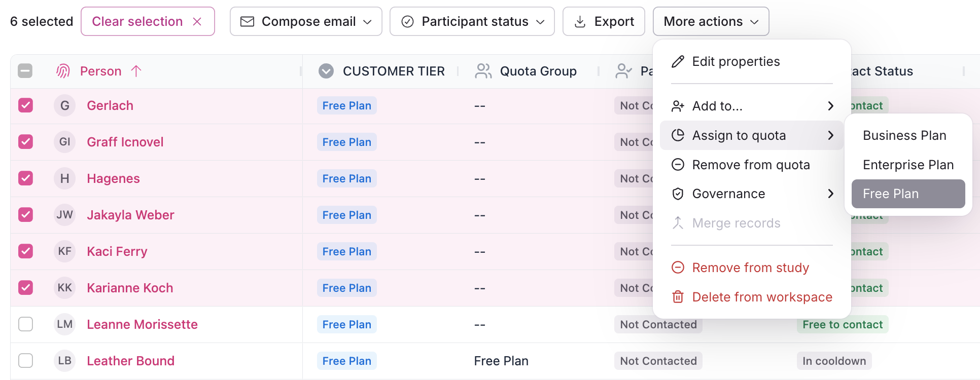The image size is (980, 380).
Task: Uncheck the Gerlach row checkbox
Action: (25, 105)
